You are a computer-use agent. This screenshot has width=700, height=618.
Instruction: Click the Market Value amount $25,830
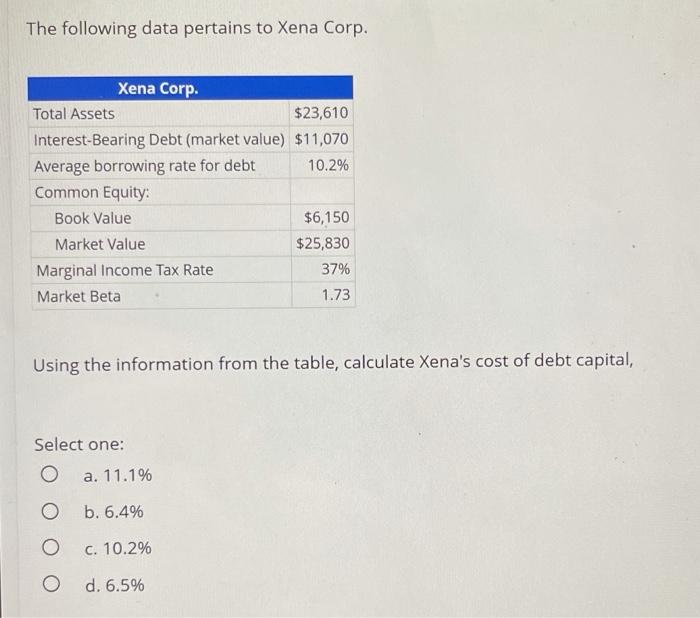pos(323,243)
